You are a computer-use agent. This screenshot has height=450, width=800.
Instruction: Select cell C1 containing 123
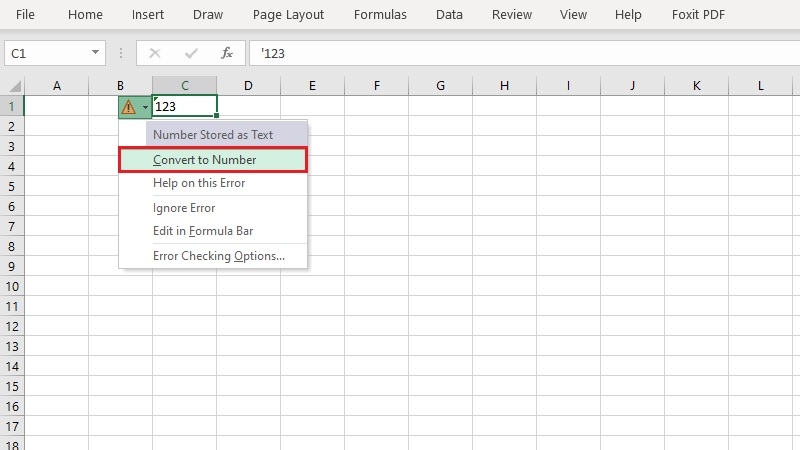pos(184,106)
